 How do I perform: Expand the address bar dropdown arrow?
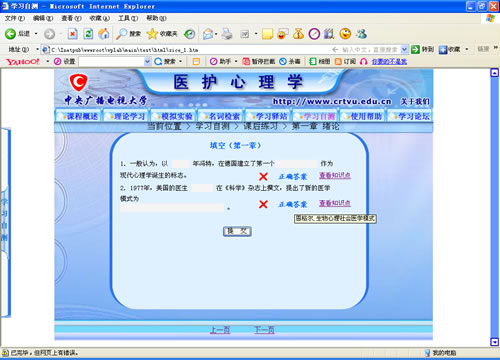coord(404,50)
